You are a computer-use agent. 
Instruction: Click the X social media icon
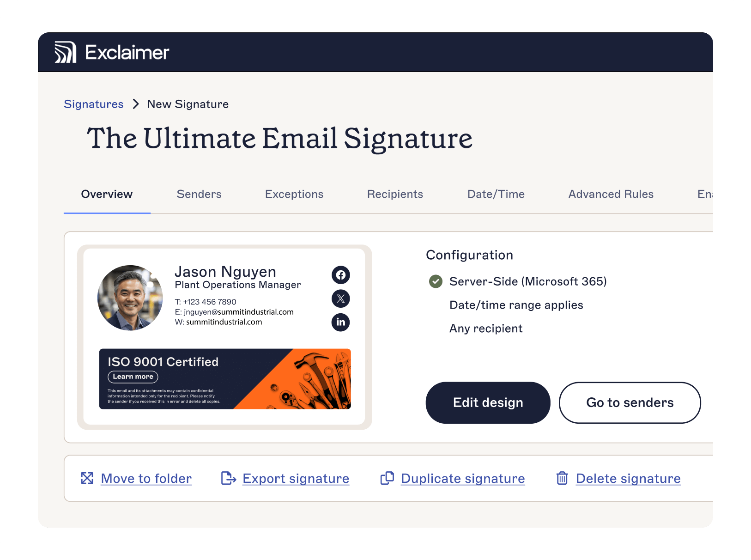340,299
